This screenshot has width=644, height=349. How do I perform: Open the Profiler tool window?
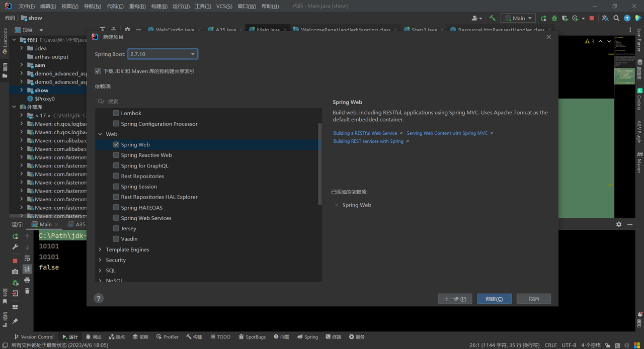167,337
